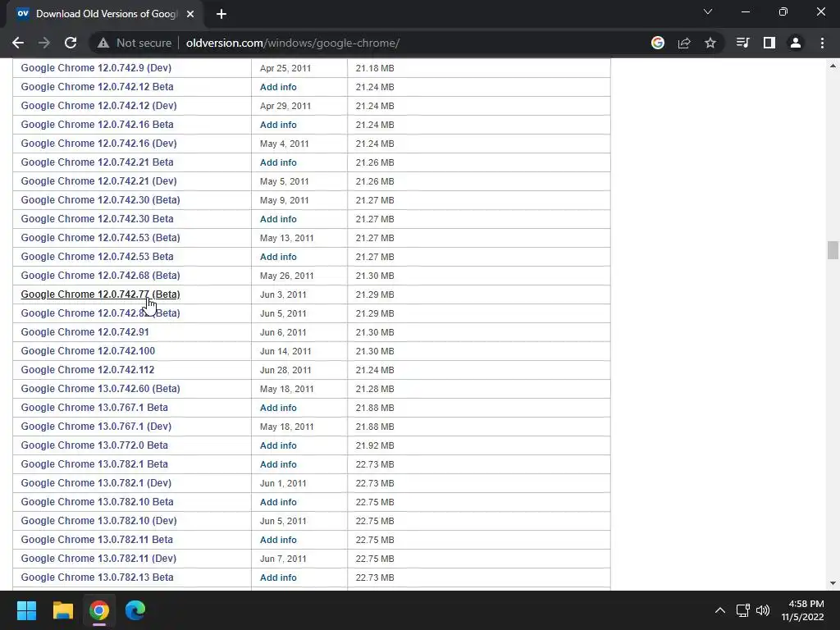Click Add info for 12.0.742.12 Beta

(278, 87)
